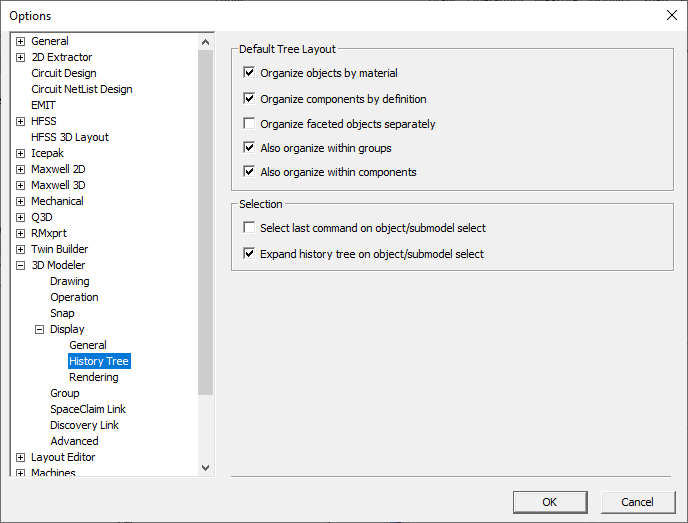Uncheck Expand history tree on select
This screenshot has width=688, height=523.
click(x=249, y=254)
